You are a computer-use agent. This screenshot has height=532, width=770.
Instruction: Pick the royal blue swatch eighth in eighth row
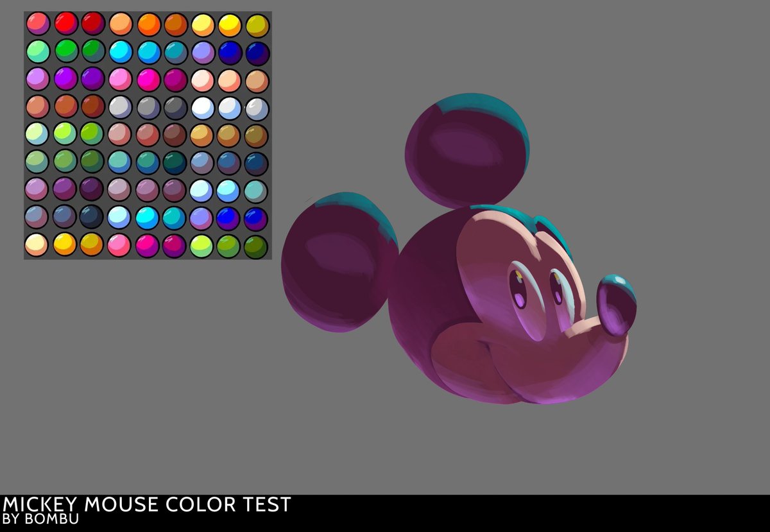tap(229, 218)
